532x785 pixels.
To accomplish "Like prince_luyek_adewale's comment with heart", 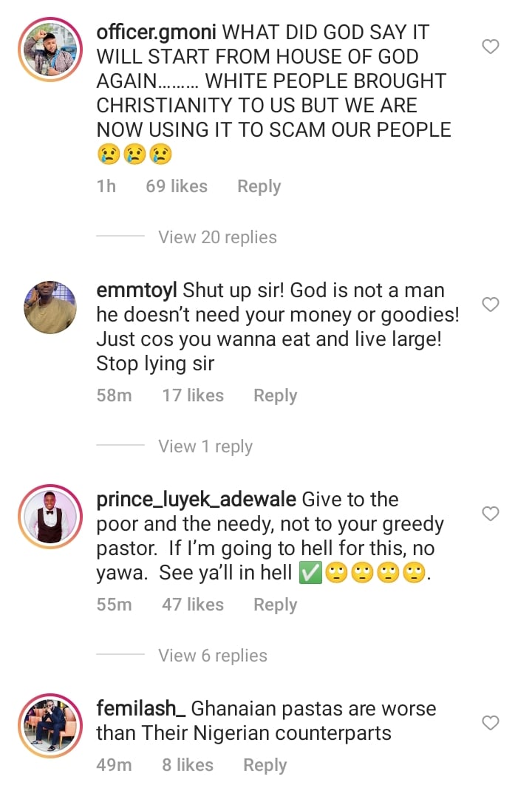I will coord(491,514).
